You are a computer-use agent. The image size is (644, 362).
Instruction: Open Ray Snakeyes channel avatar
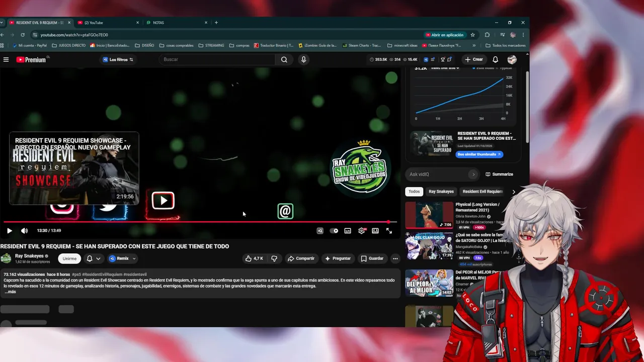(x=6, y=258)
